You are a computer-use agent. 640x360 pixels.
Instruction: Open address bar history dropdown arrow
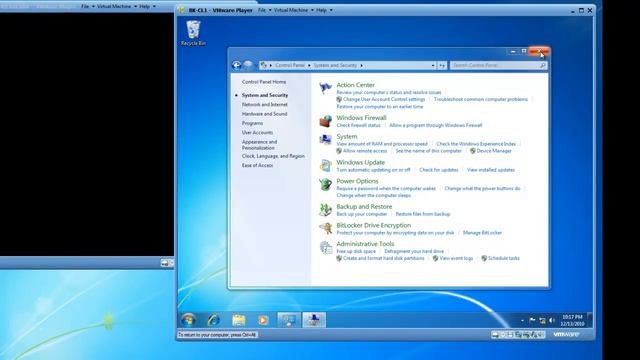click(433, 65)
